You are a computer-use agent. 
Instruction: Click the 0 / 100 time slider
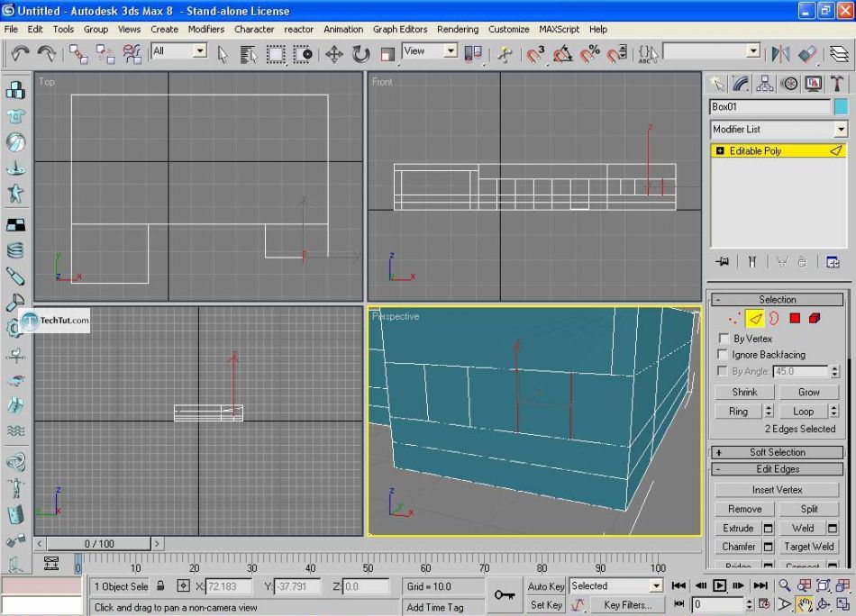coord(99,544)
